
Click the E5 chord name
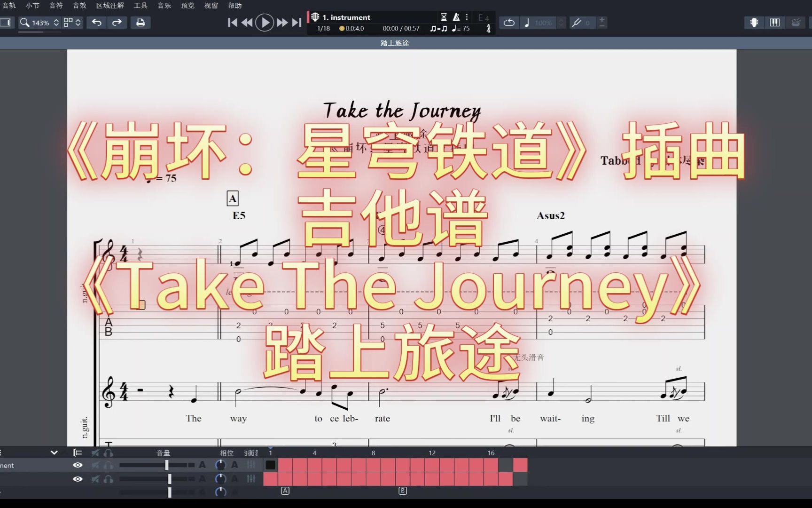pyautogui.click(x=239, y=215)
